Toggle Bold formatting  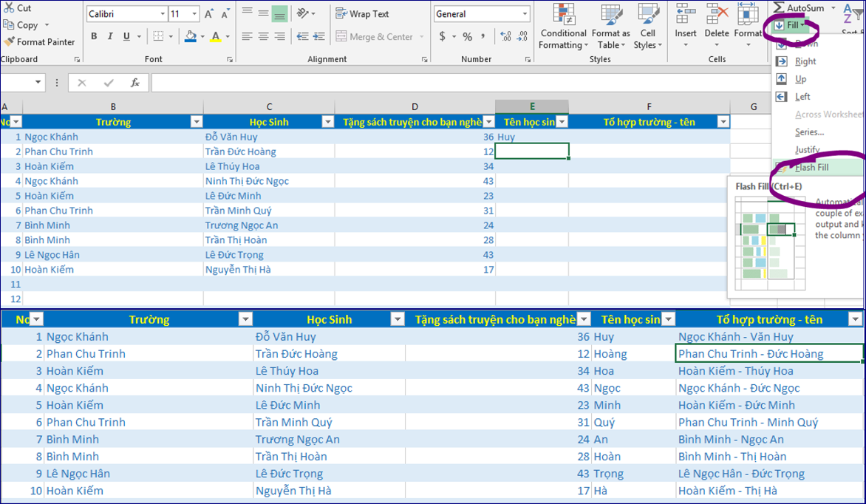point(94,36)
